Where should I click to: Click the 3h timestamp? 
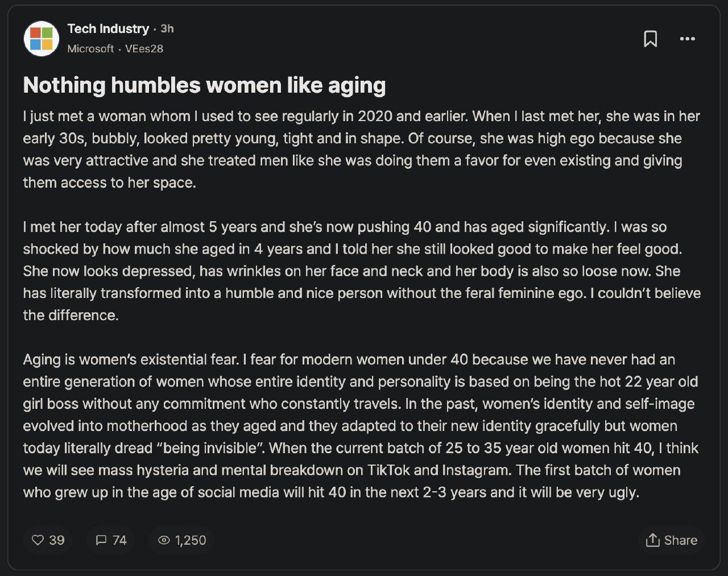(167, 28)
